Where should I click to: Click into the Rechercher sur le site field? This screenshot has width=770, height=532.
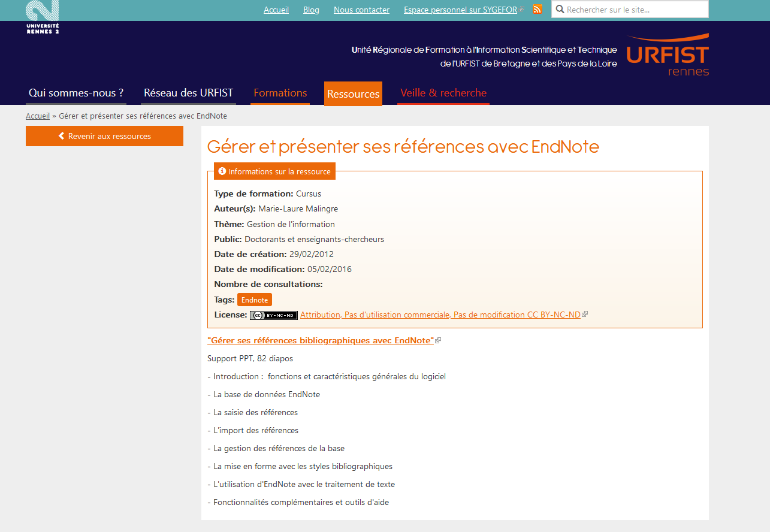coord(630,10)
